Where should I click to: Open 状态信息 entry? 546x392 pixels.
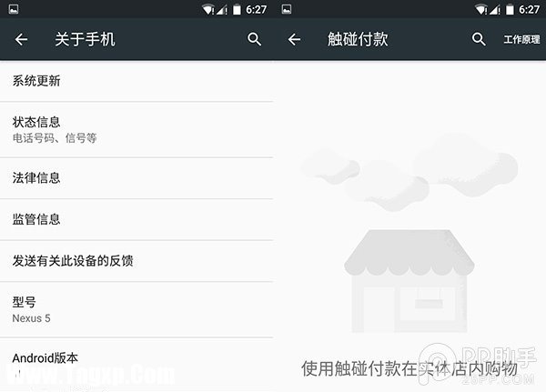coord(136,129)
